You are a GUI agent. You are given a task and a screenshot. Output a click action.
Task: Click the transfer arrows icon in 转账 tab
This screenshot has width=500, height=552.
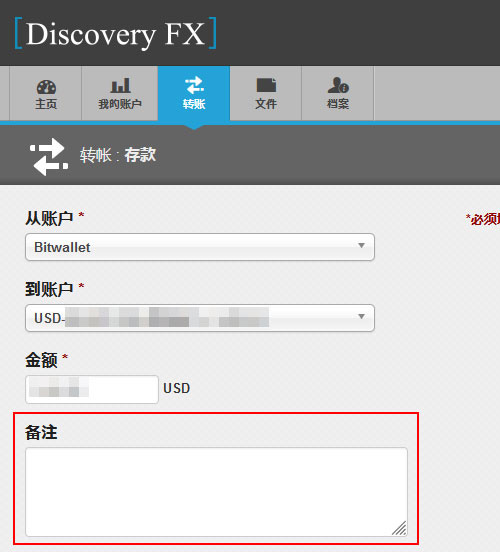click(x=194, y=85)
